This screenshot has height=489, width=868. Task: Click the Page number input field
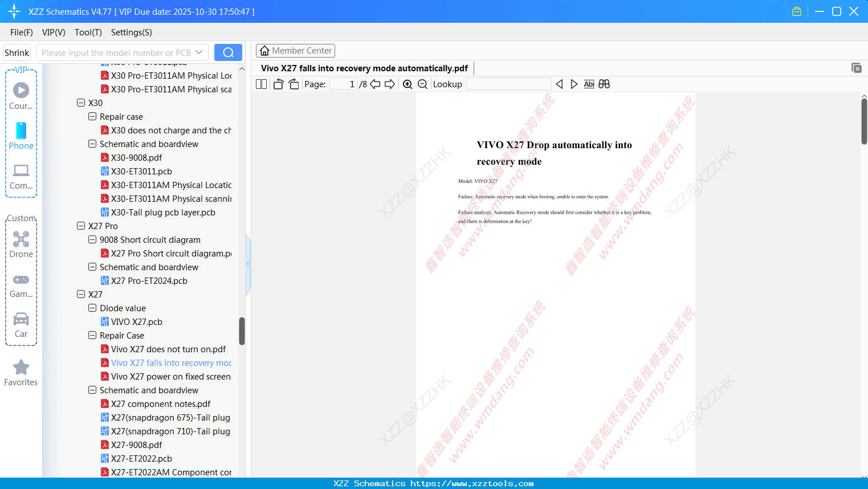(343, 84)
